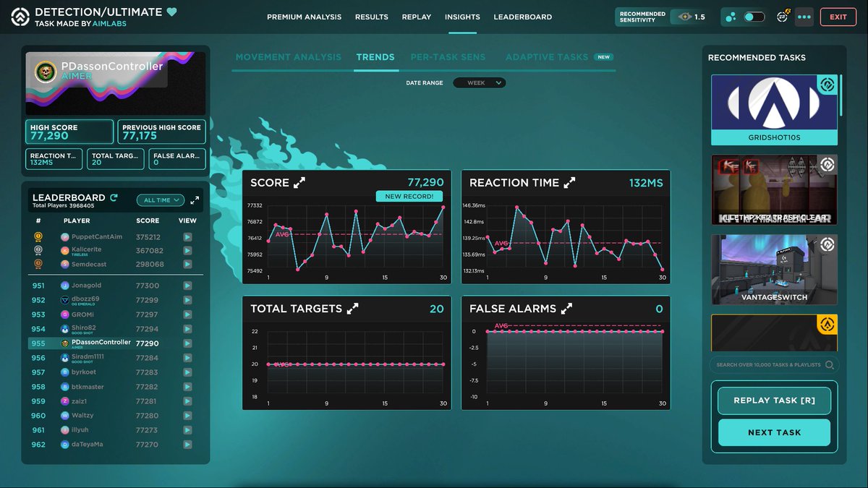Replay the task

coord(775,401)
